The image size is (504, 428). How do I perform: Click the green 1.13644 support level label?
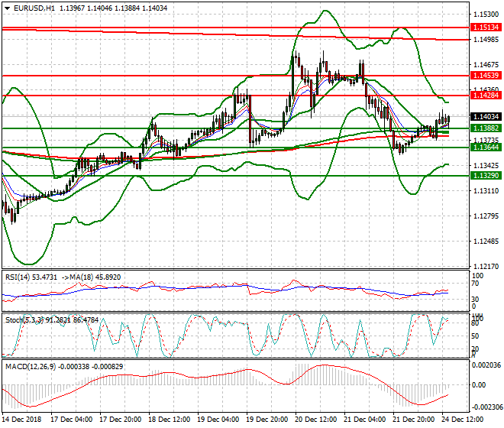pyautogui.click(x=486, y=148)
